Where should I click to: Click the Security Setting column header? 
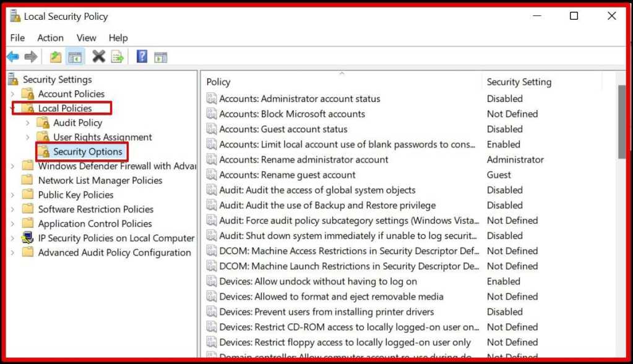pyautogui.click(x=519, y=82)
